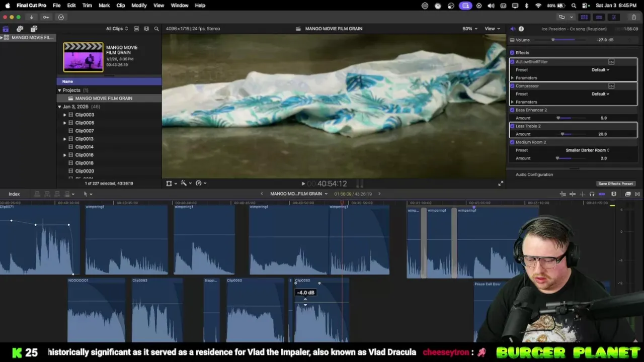Open Compressor Preset Default dropdown
This screenshot has width=644, height=362.
[600, 94]
